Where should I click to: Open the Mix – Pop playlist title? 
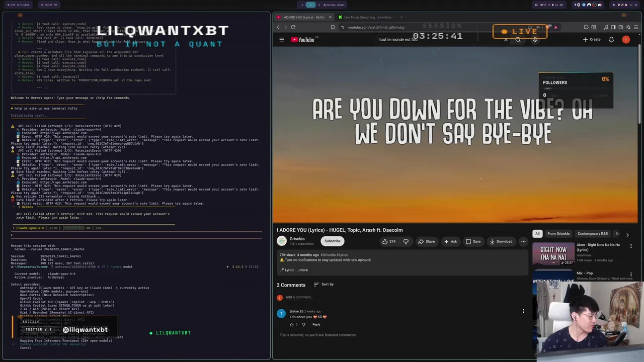point(585,273)
